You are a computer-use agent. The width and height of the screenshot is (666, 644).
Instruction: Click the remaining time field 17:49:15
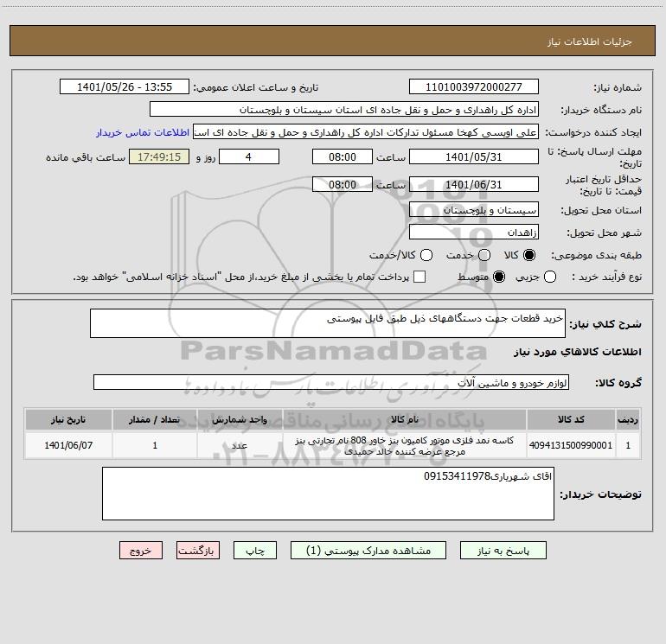click(x=159, y=157)
